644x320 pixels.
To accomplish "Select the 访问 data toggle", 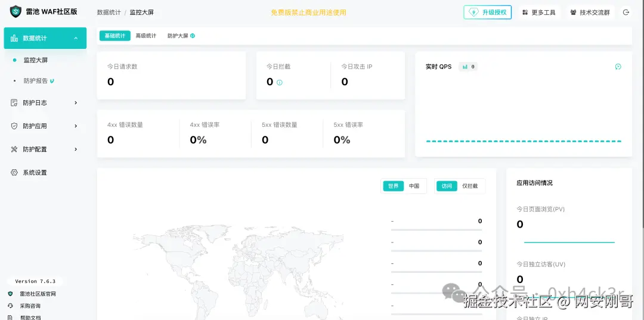I will [447, 186].
